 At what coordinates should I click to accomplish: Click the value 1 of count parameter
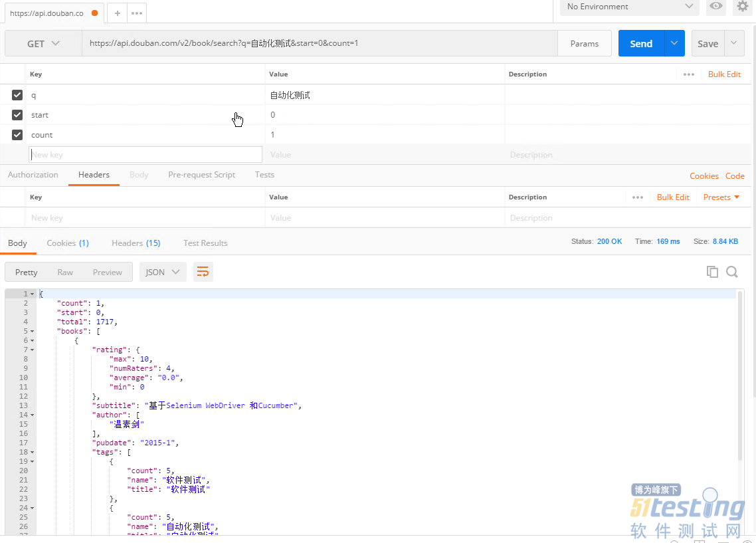pyautogui.click(x=272, y=134)
